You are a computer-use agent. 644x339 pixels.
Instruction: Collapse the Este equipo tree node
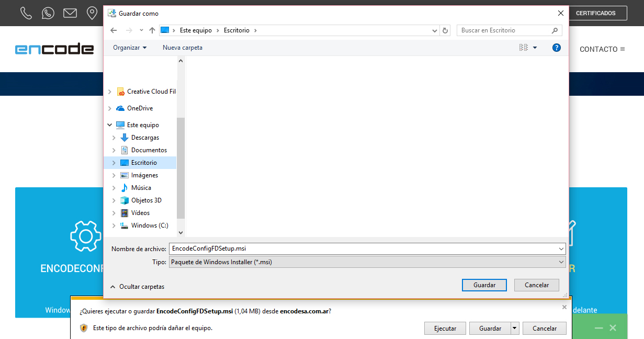point(109,125)
